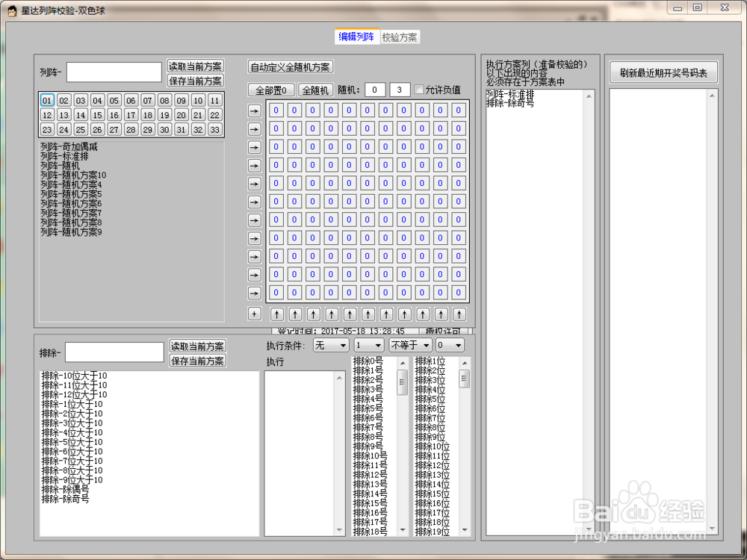Click 刷新最近期开奖号码表 button

point(663,73)
